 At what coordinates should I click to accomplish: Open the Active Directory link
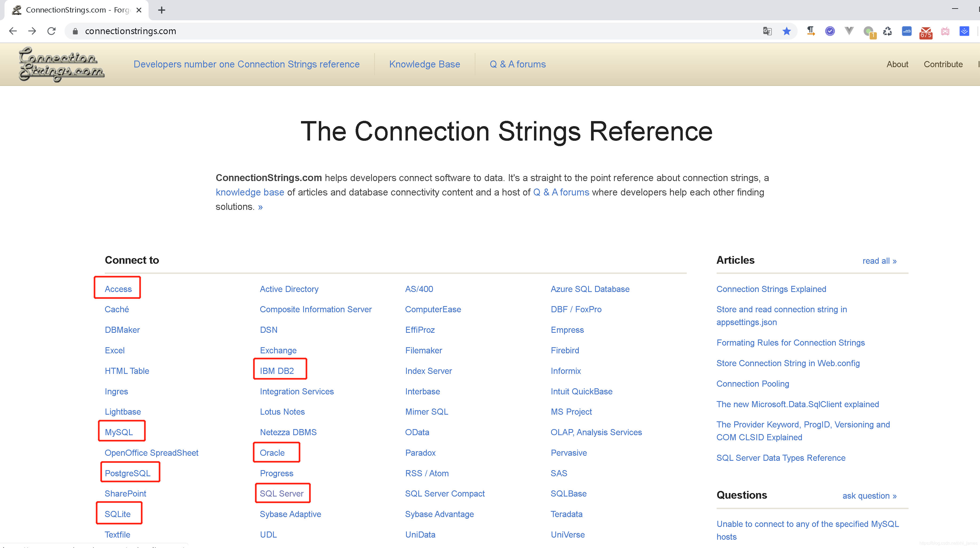pyautogui.click(x=289, y=289)
